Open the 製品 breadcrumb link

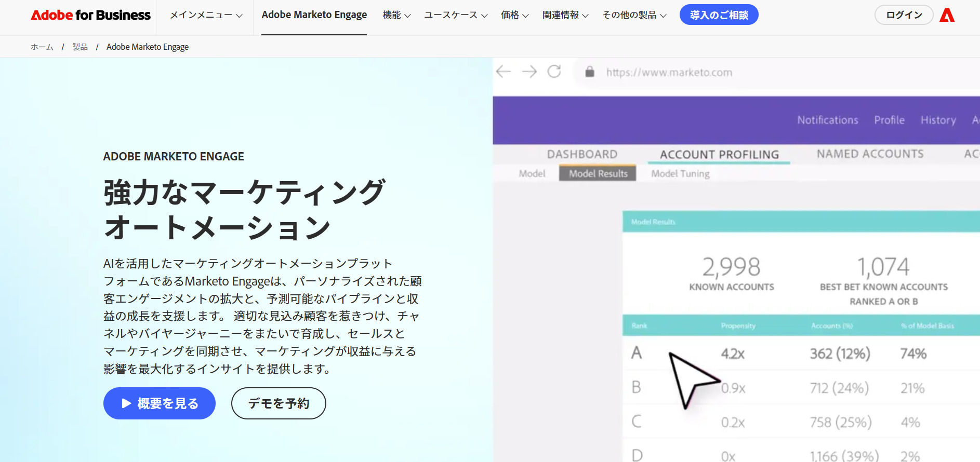[x=80, y=47]
